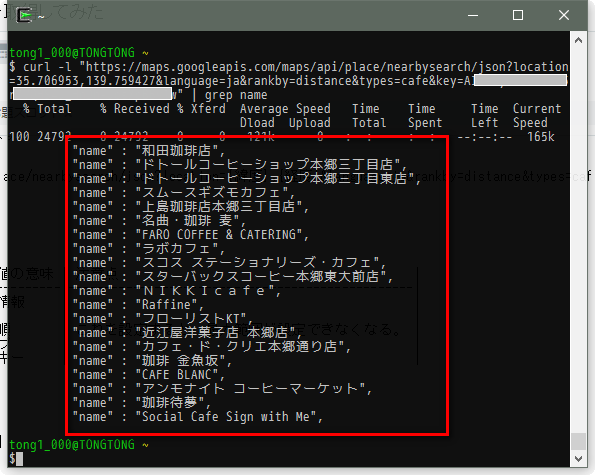Click the bottom tong1_000@TONGTONG prompt

click(x=72, y=445)
